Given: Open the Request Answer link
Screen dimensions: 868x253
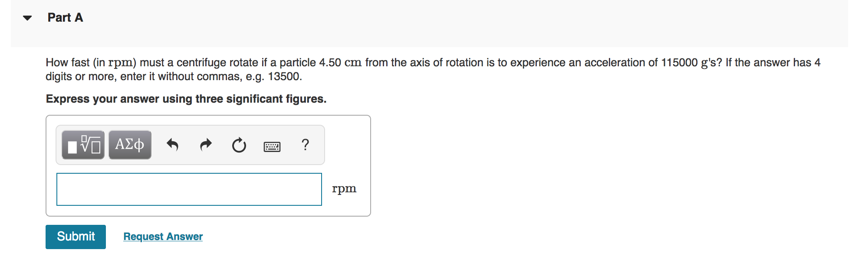Looking at the screenshot, I should click(x=163, y=236).
